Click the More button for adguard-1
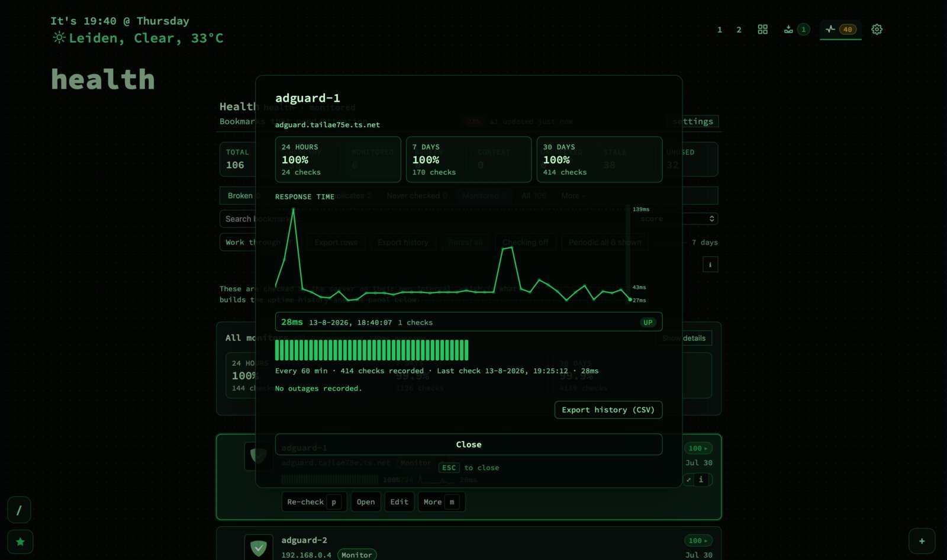The width and height of the screenshot is (947, 560). point(442,502)
